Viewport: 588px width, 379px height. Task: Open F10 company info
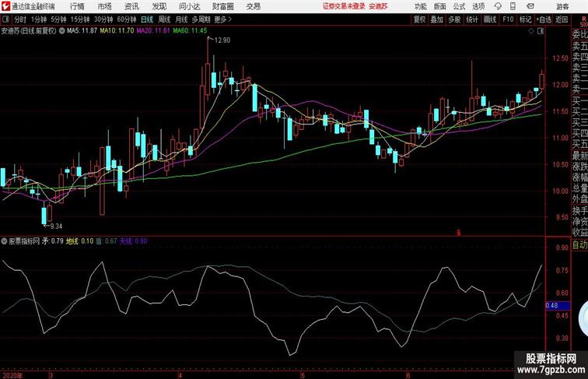[x=508, y=19]
